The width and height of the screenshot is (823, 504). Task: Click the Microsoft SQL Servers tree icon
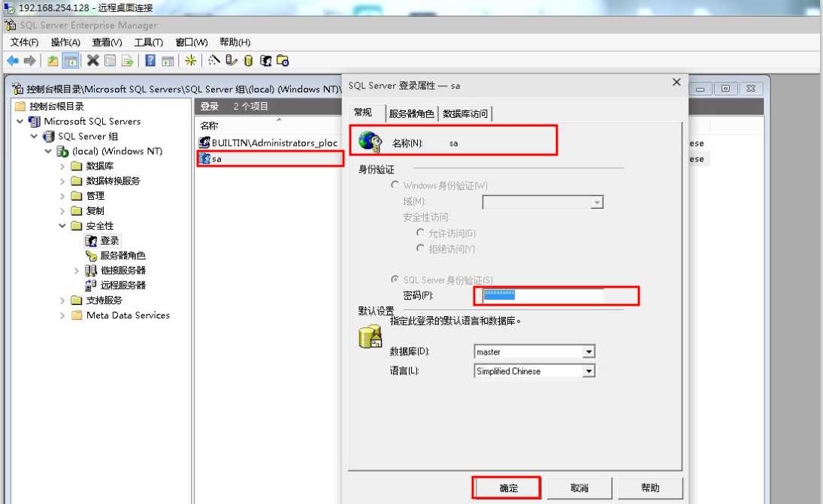[35, 121]
